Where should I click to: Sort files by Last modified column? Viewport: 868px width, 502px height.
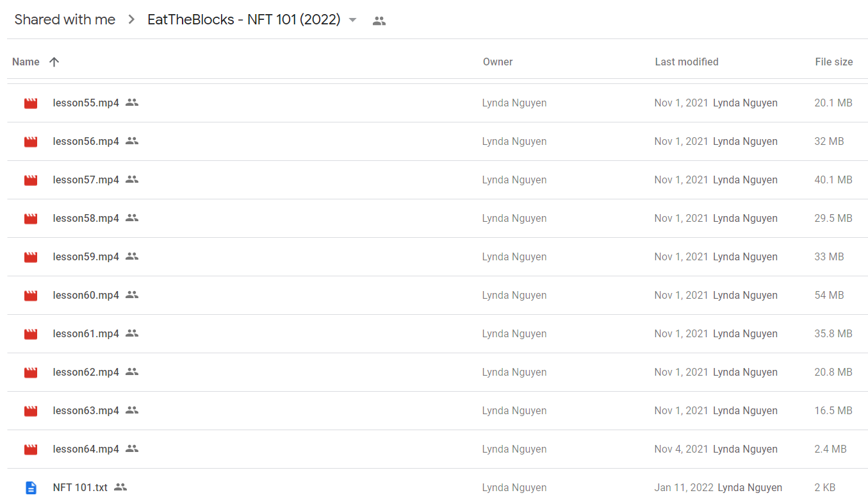point(687,62)
